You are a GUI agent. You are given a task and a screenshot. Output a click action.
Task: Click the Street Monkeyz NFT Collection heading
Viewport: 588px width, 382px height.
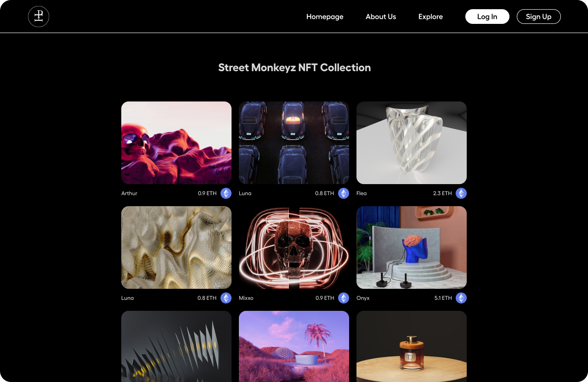294,67
